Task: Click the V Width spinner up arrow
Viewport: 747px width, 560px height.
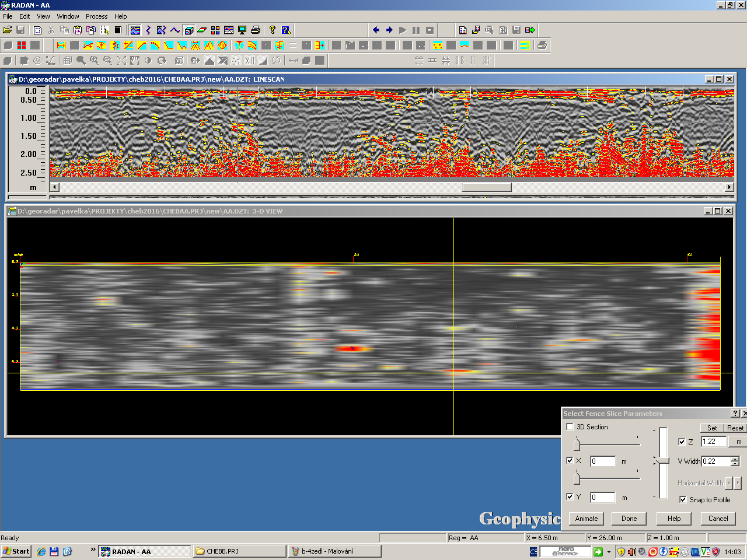Action: click(735, 459)
